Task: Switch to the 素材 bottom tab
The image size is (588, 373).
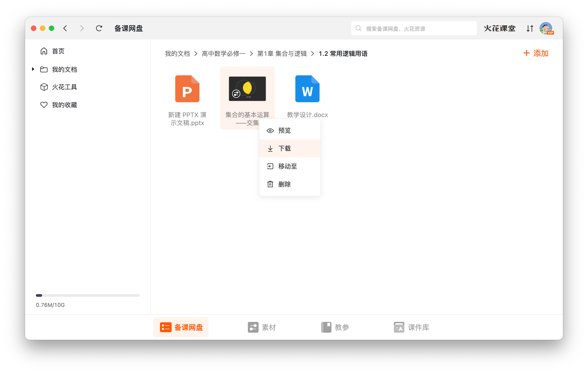Action: tap(262, 327)
